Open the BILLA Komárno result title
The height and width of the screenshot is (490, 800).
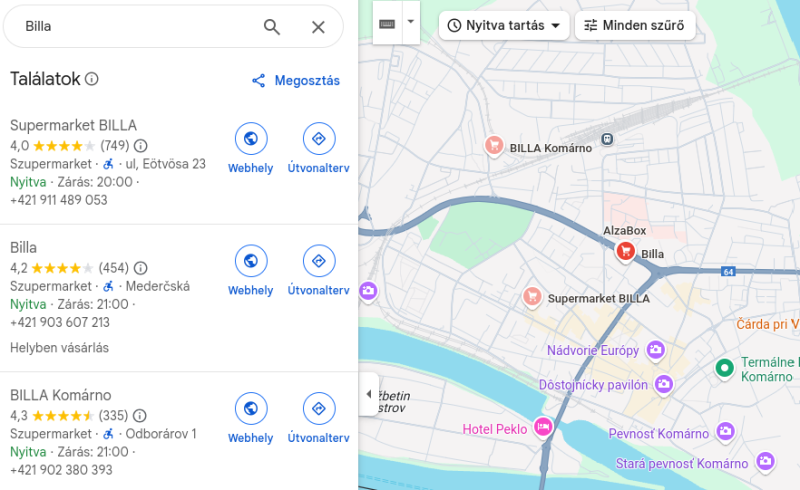(61, 395)
